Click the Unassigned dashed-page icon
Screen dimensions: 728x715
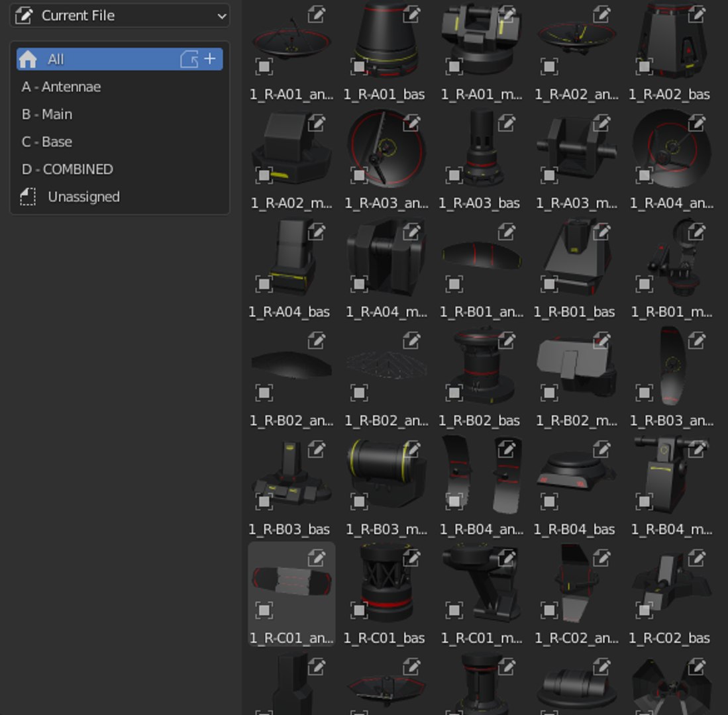pyautogui.click(x=28, y=197)
